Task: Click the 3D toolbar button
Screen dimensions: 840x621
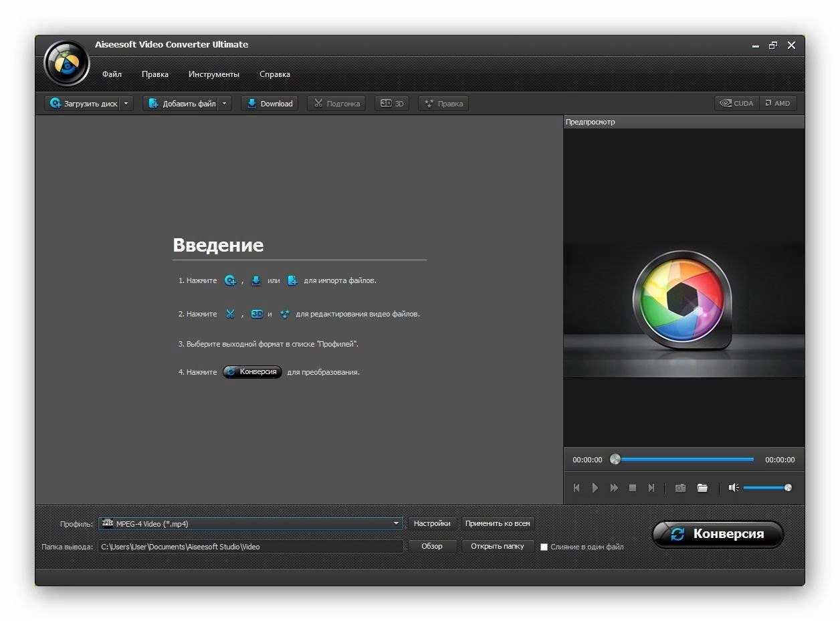Action: 392,104
